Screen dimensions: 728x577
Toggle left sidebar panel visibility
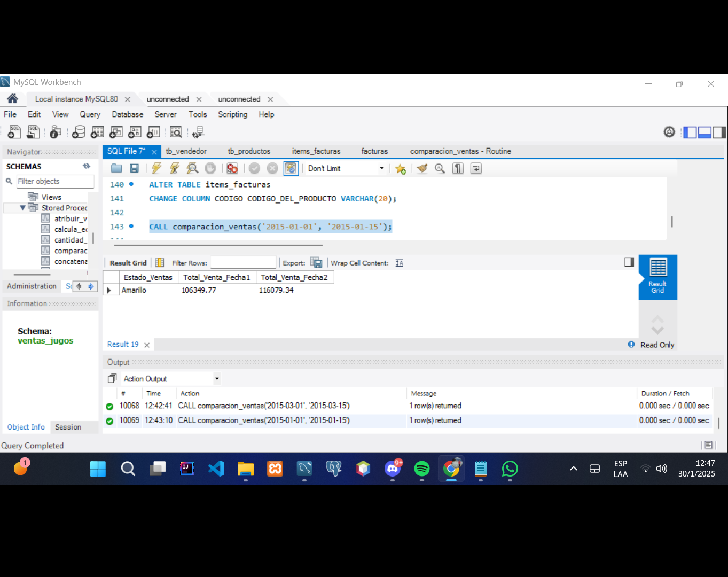tap(690, 132)
